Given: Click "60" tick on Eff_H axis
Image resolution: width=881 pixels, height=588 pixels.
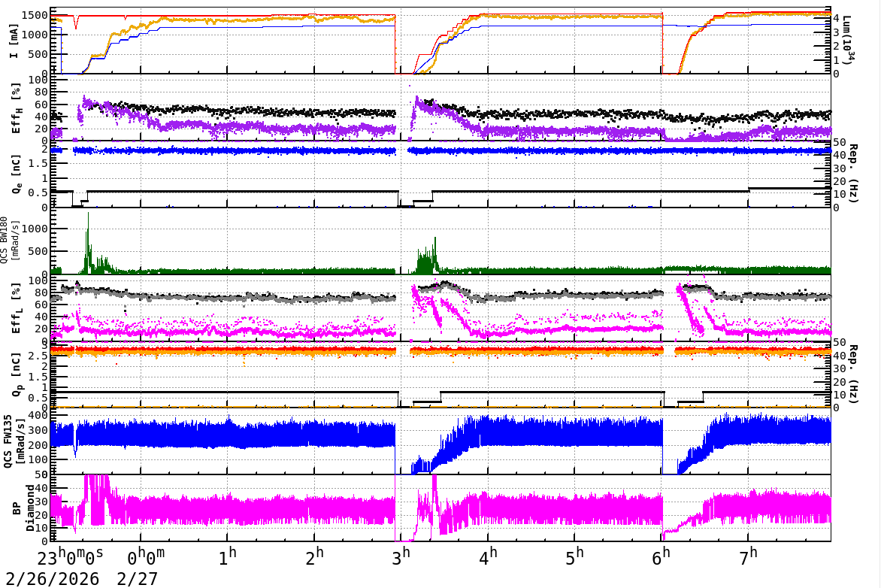Looking at the screenshot, I should (x=41, y=105).
